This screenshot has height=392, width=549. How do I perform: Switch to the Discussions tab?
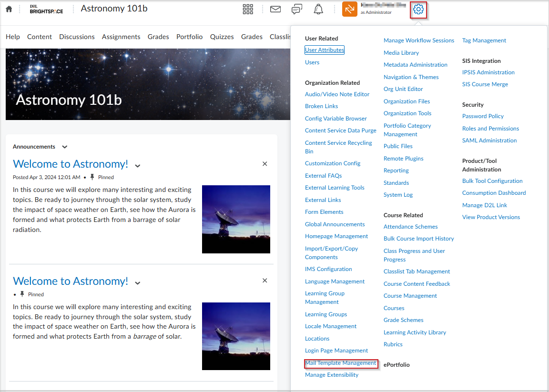(77, 36)
